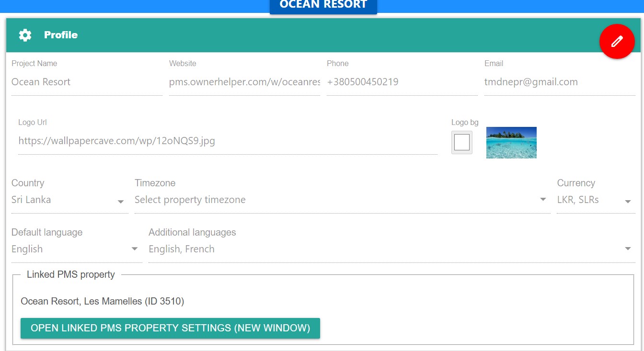Screen dimensions: 644x351
Task: Click the Currency dropdown arrow icon
Action: point(628,202)
